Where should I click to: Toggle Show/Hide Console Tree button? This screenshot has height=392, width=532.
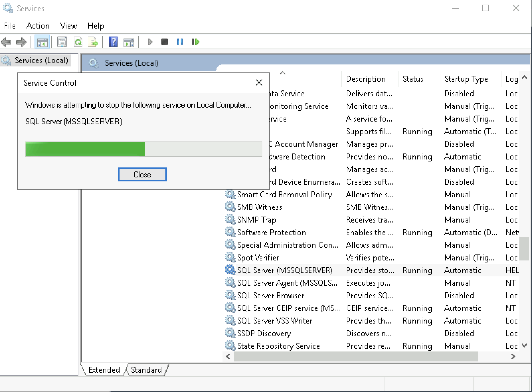(x=42, y=42)
